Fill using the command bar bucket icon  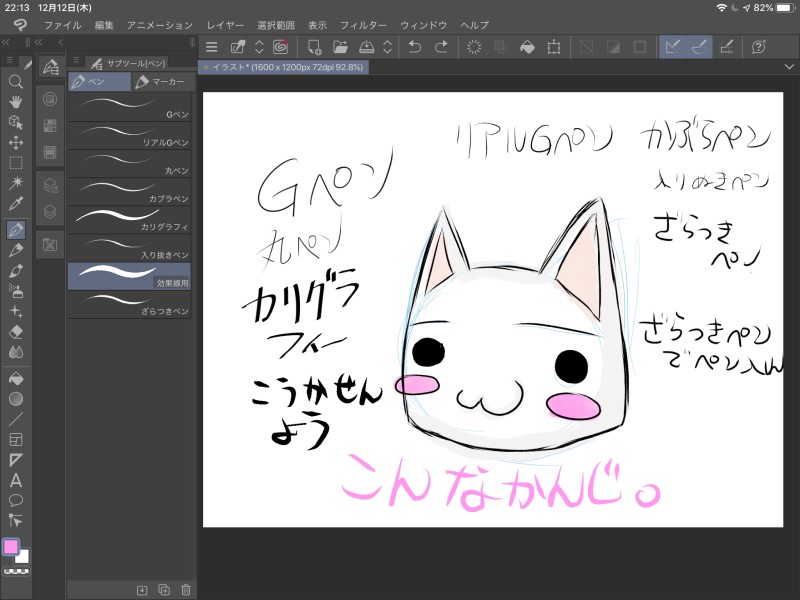click(527, 47)
